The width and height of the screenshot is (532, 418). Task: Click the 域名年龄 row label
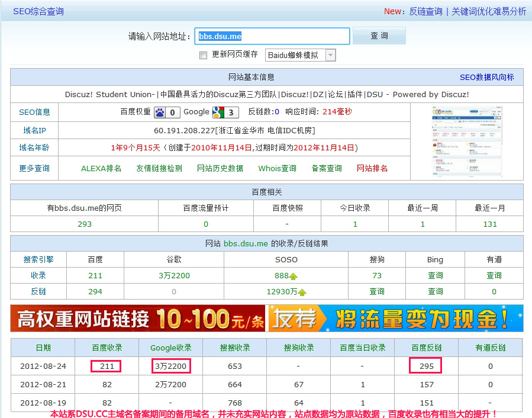coord(34,147)
